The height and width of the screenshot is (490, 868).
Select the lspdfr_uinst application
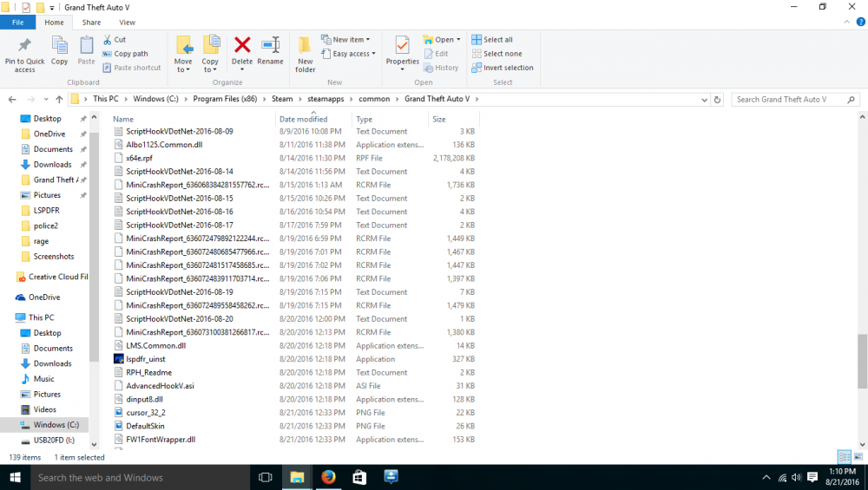(146, 359)
